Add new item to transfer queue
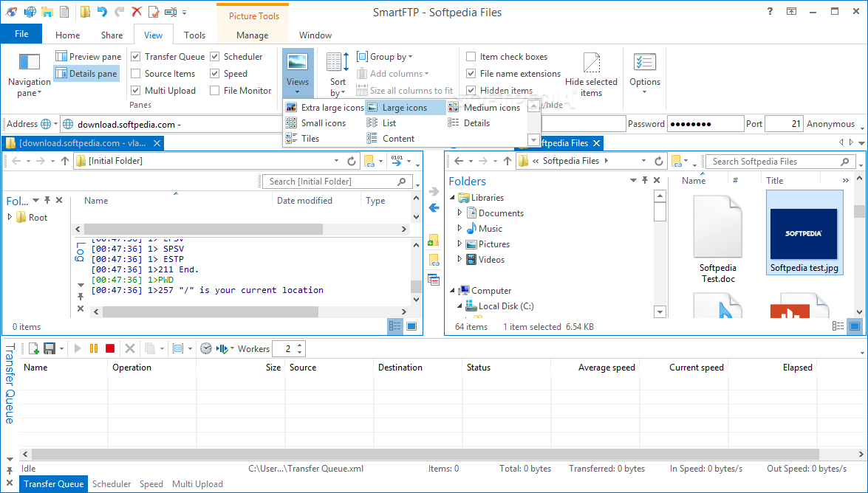 33,348
